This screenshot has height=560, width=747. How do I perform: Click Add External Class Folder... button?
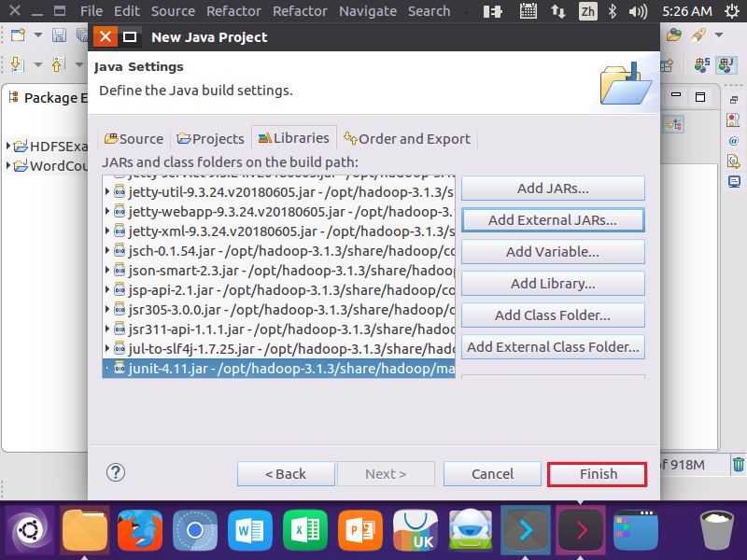553,347
